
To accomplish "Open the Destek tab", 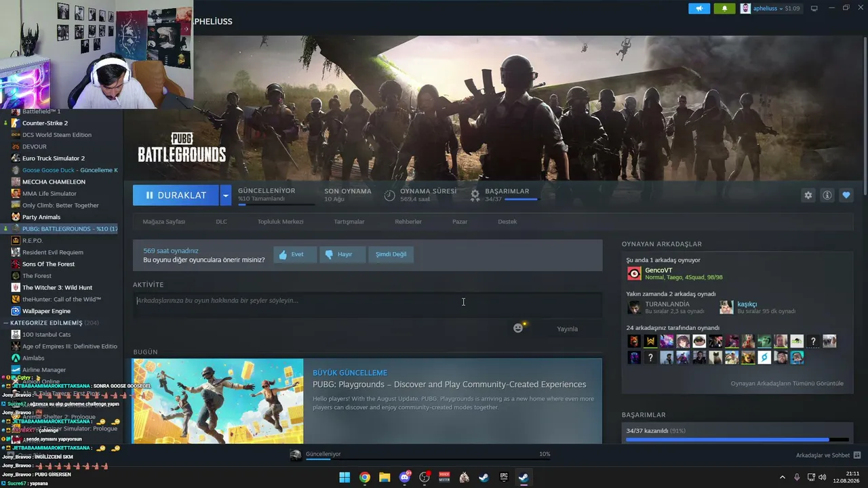I will 507,222.
